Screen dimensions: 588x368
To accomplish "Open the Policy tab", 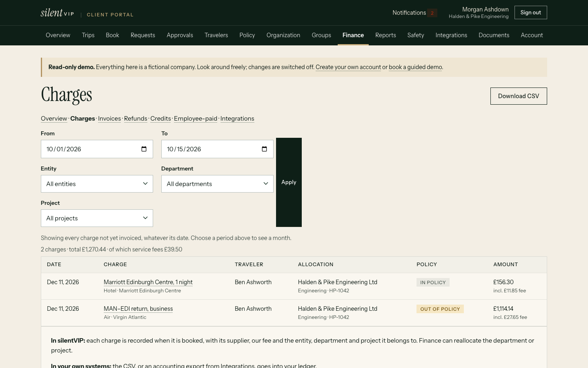I will tap(247, 35).
